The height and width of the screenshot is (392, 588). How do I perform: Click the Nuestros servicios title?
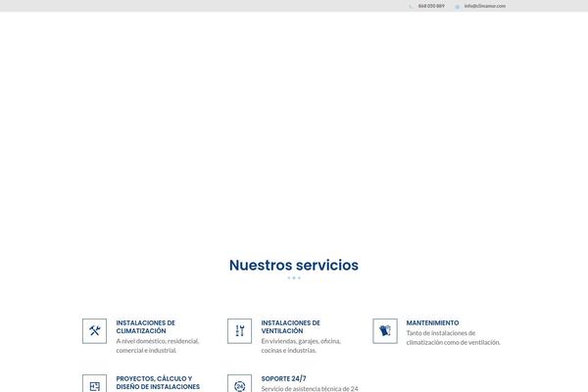pos(294,266)
